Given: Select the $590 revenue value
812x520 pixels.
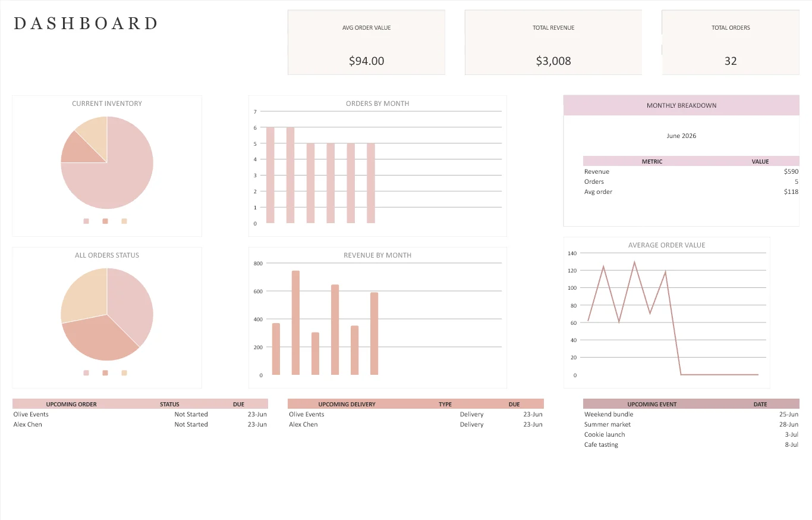Looking at the screenshot, I should pyautogui.click(x=791, y=171).
